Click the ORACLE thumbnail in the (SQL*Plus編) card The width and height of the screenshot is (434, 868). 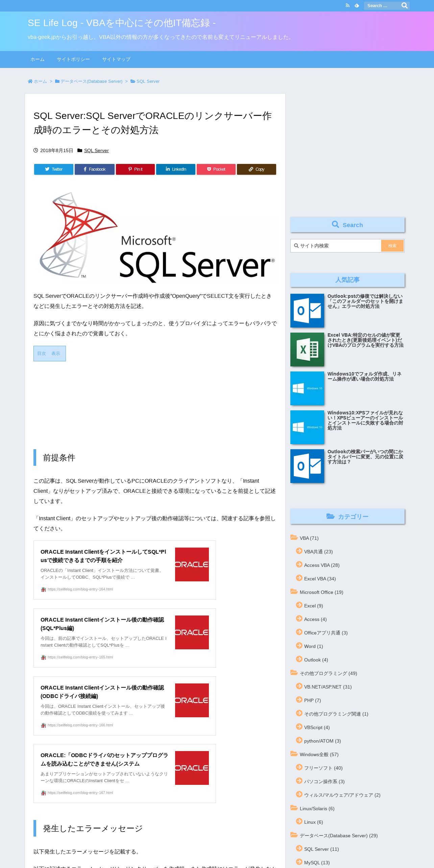tap(192, 632)
